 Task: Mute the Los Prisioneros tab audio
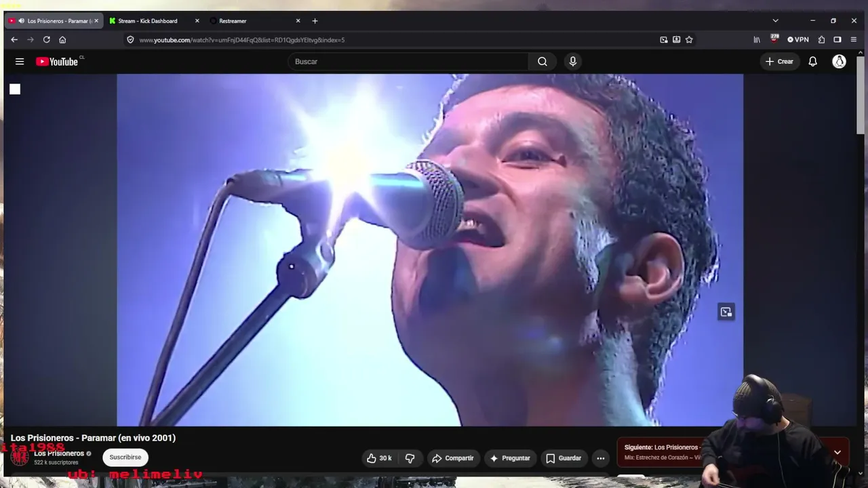coord(21,21)
